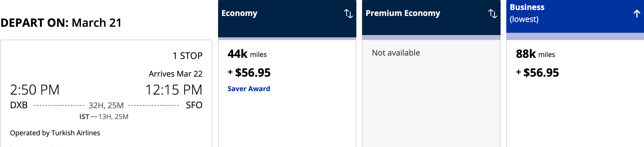The height and width of the screenshot is (147, 644).
Task: Select the Premium Economy column header label
Action: point(403,13)
